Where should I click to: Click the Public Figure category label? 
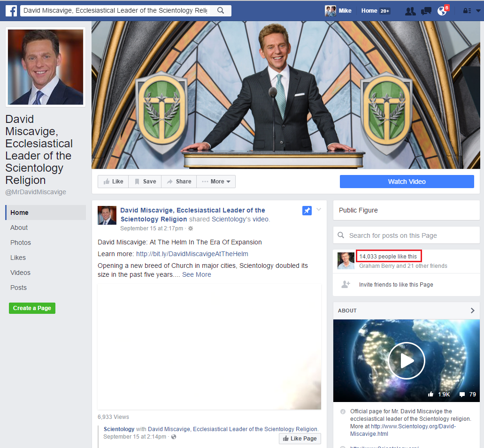358,210
